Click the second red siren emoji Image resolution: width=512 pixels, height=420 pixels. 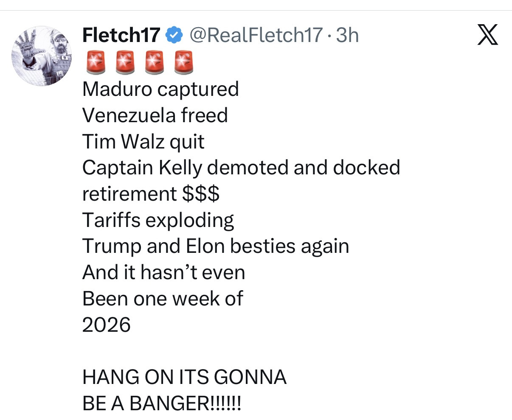click(x=124, y=63)
